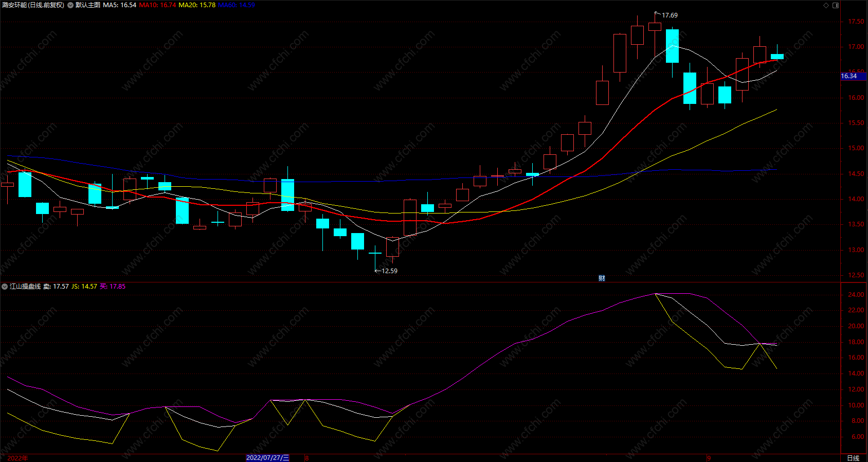
Task: Click the 12.59 low price annotation
Action: [389, 271]
